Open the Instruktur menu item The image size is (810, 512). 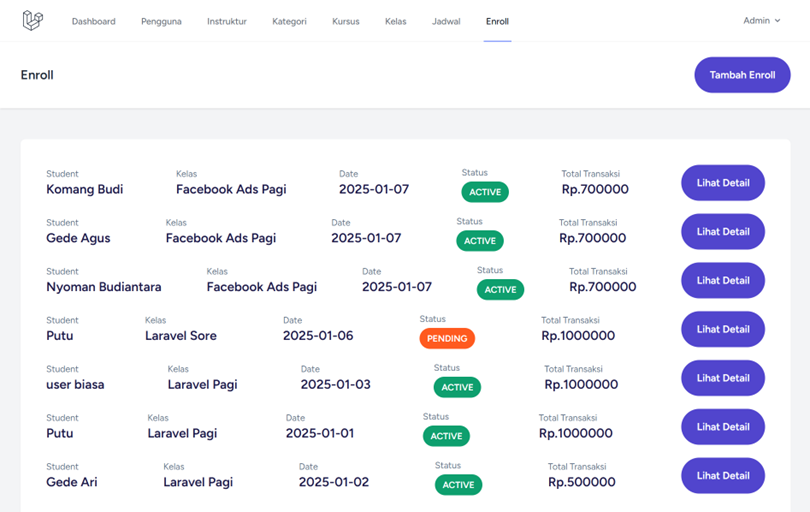coord(227,21)
